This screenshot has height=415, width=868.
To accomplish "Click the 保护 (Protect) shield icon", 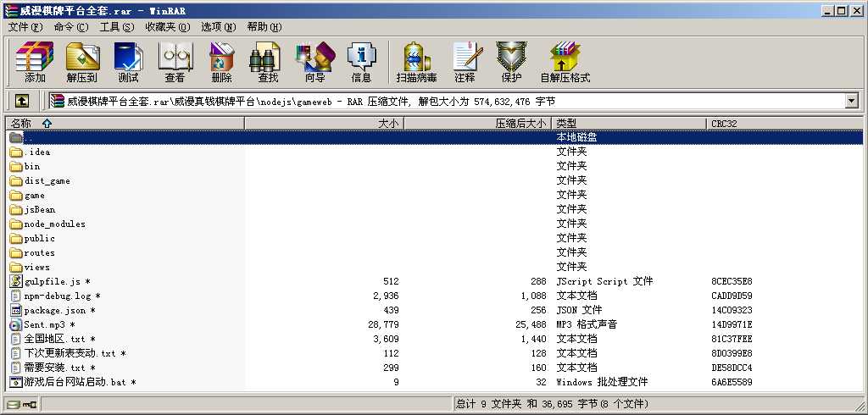I will 511,62.
